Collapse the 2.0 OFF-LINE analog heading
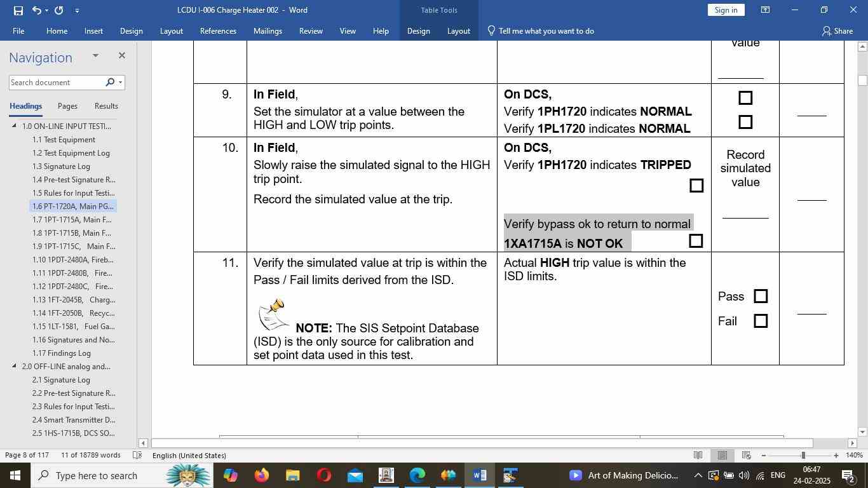868x488 pixels. click(15, 366)
